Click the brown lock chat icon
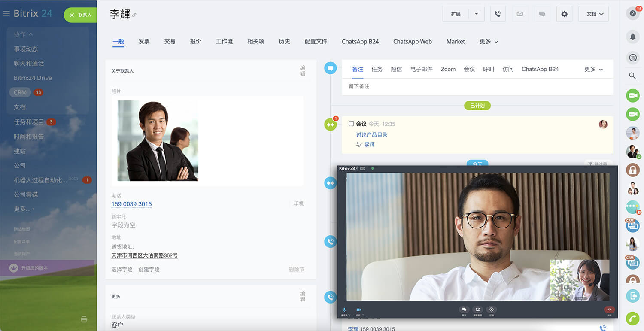Screen dimensions: 644x331 (x=633, y=170)
